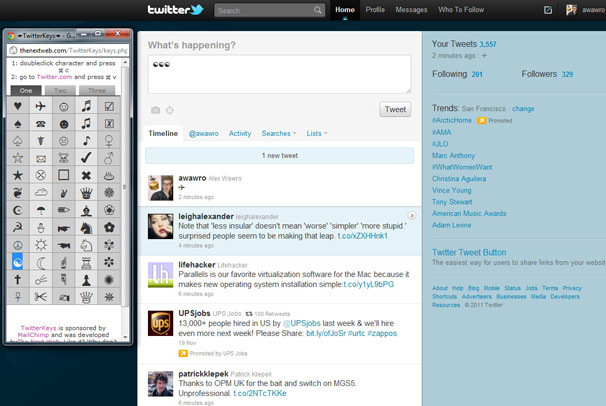Click the Tweet button

click(395, 109)
